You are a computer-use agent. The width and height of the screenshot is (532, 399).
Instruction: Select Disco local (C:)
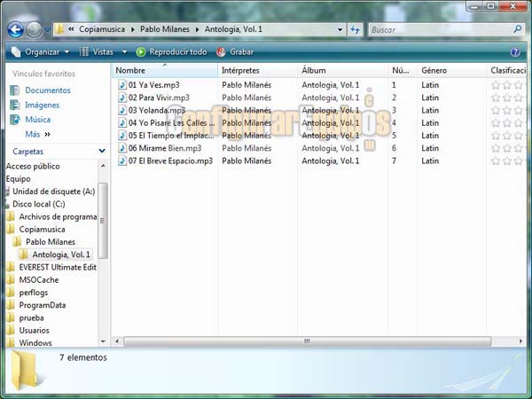coord(39,204)
